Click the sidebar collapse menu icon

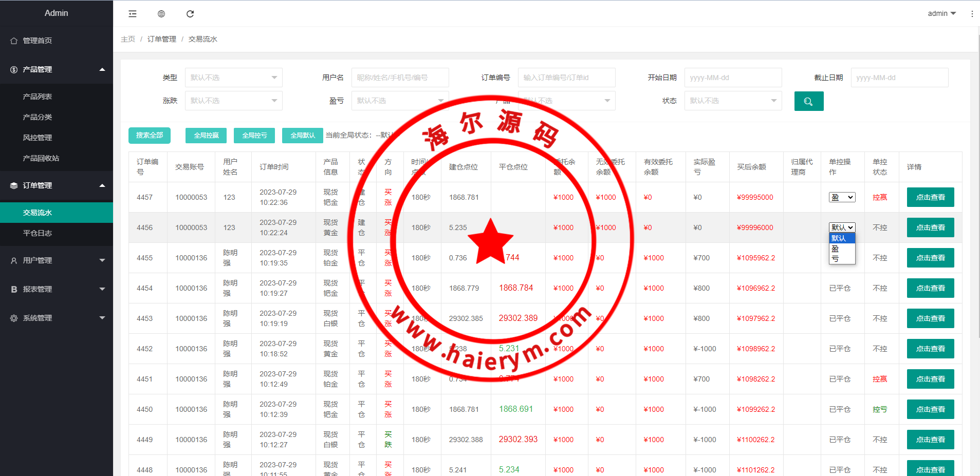[x=133, y=14]
